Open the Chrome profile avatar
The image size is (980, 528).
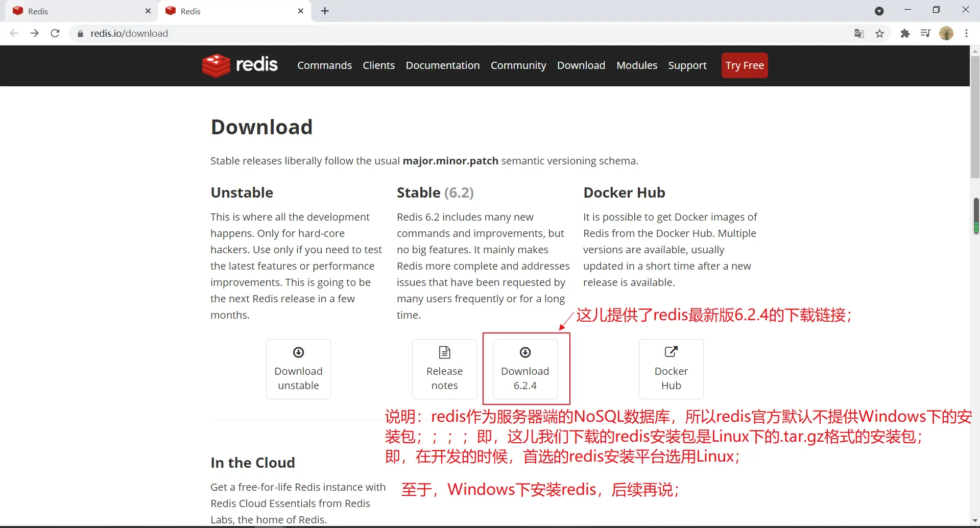pos(946,33)
